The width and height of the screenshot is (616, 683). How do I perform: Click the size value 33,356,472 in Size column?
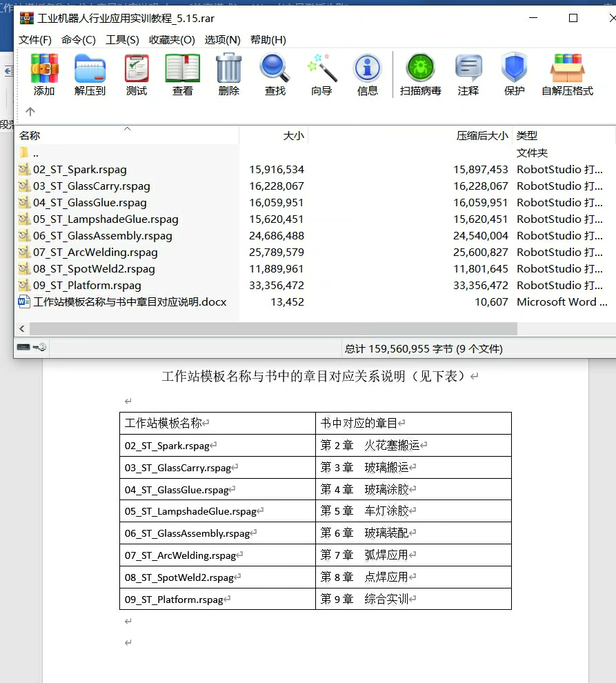coord(276,286)
